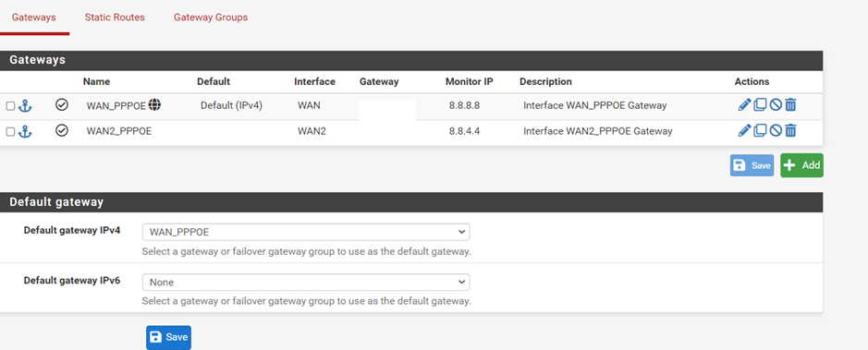Click the anchor icon in WAN2_PPPOE row
Viewport: 868px width, 350px height.
26,131
